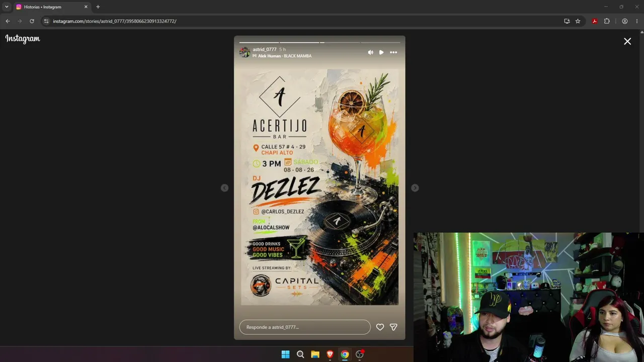Viewport: 644px width, 362px height.
Task: Resume the story with the play button
Action: pos(381,52)
